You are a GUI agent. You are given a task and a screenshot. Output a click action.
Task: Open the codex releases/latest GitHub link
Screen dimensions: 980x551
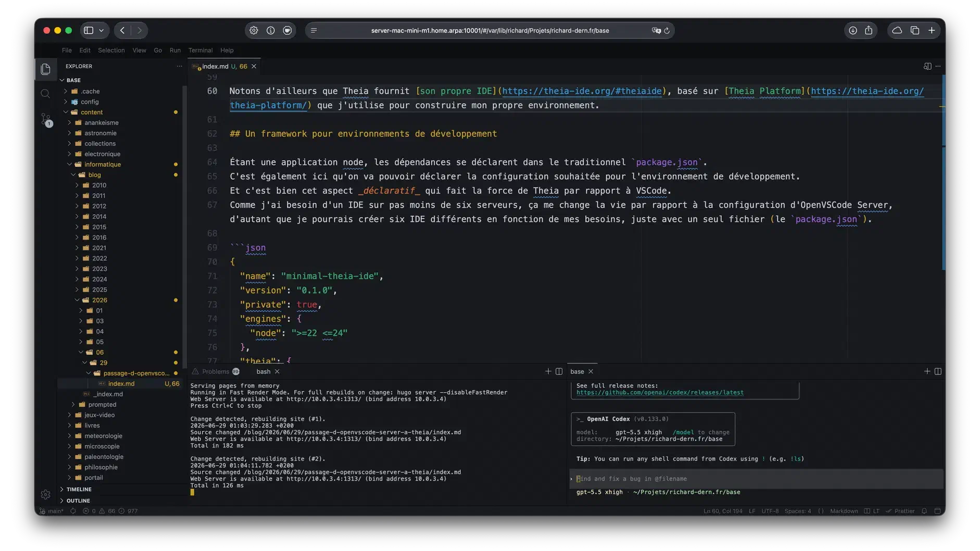(660, 393)
